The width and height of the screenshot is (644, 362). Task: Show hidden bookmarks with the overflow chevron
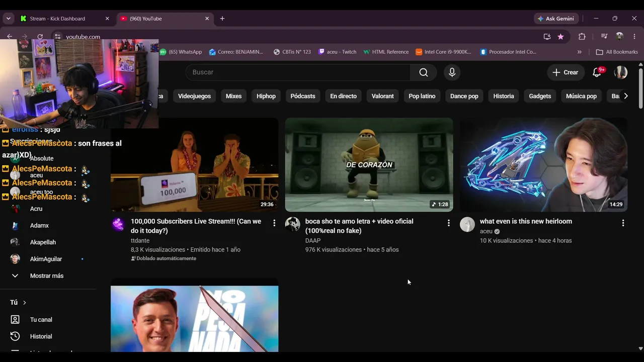(580, 52)
